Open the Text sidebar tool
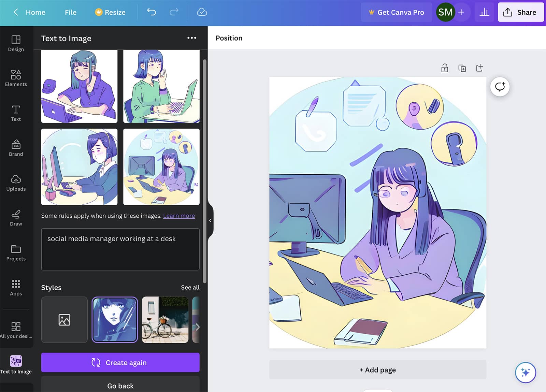Viewport: 546px width, 392px height. [16, 113]
